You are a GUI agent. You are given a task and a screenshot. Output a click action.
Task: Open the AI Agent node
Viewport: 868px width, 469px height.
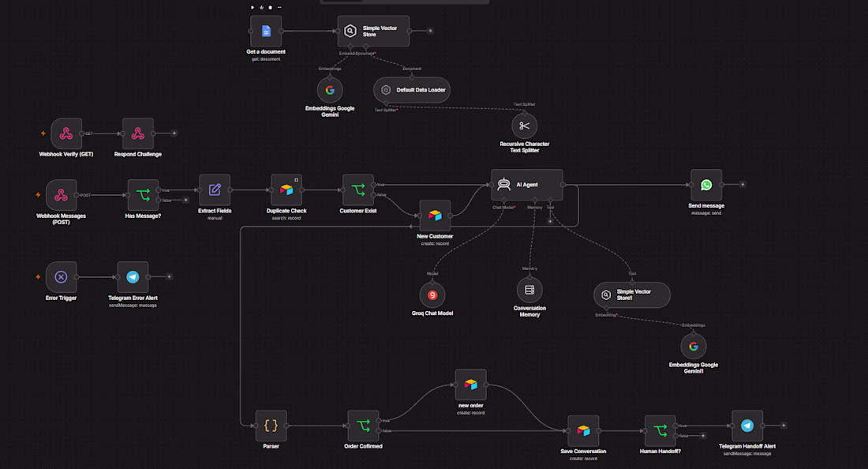pos(527,185)
